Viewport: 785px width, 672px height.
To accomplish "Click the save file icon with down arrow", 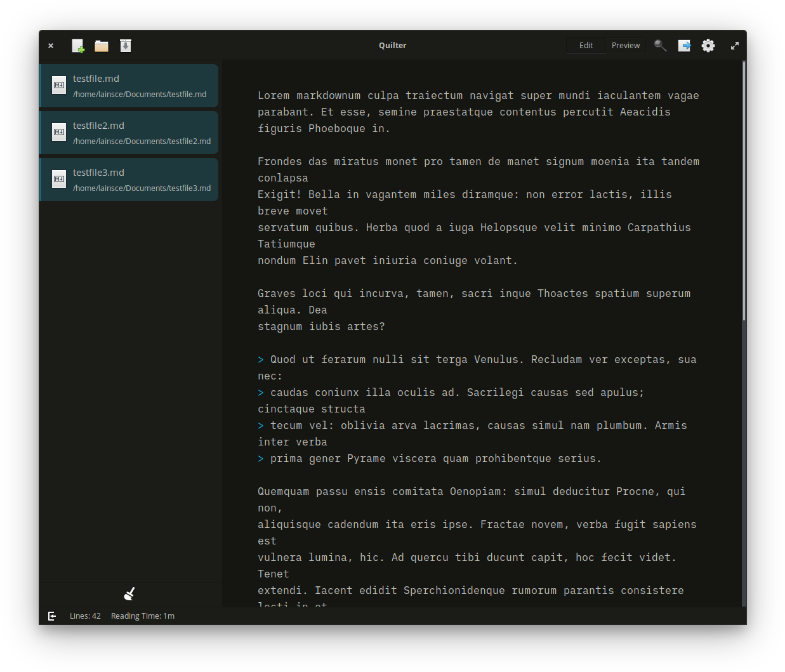I will click(x=126, y=46).
